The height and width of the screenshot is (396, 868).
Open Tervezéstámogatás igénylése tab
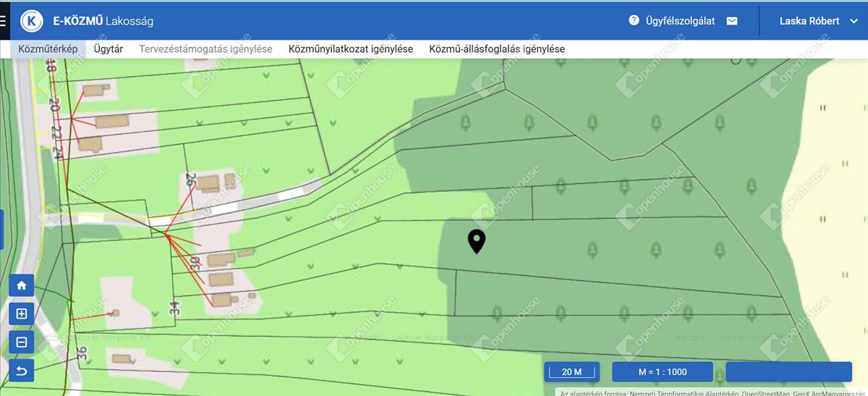pyautogui.click(x=205, y=49)
